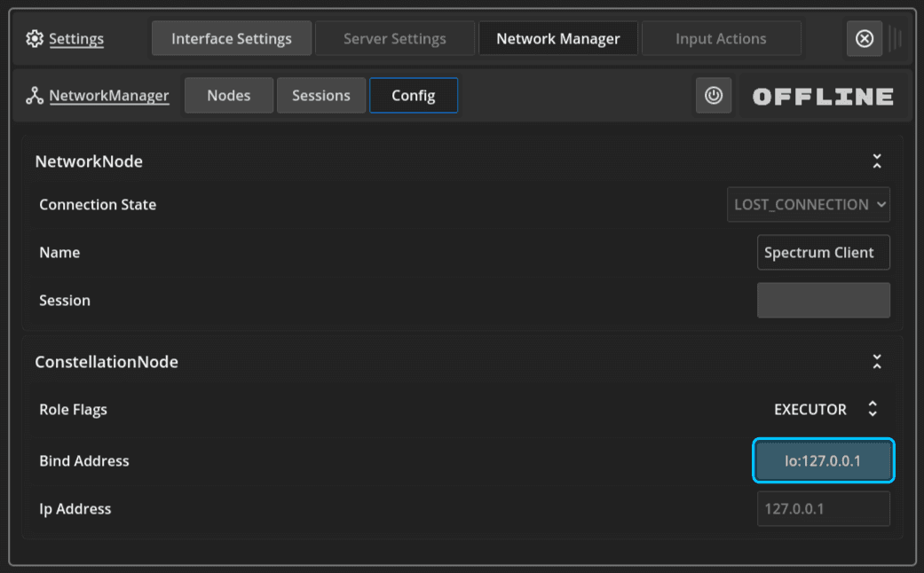The height and width of the screenshot is (573, 924).
Task: Click the Bind Address lo:127.0.0.1 field
Action: pos(824,461)
